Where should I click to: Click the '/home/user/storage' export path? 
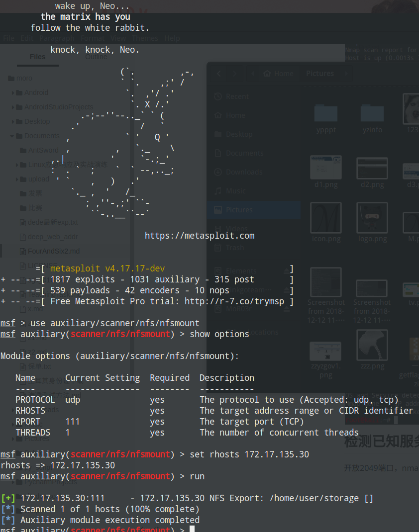(x=314, y=498)
